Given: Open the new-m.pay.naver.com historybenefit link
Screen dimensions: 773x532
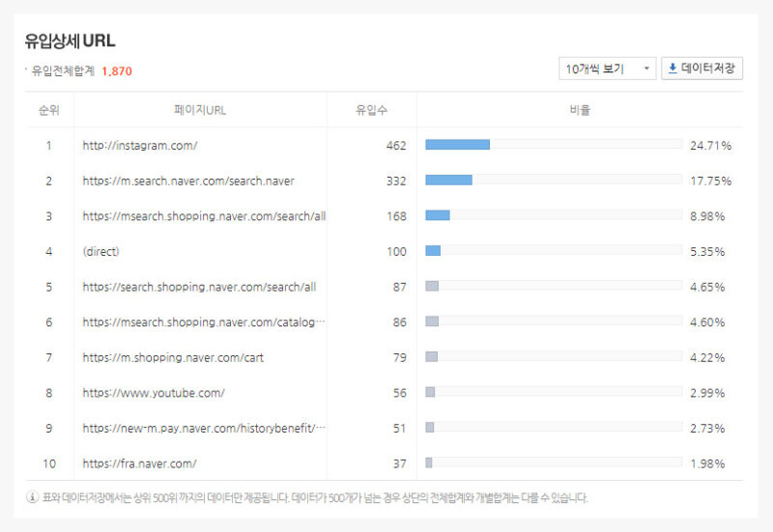Looking at the screenshot, I should [204, 428].
